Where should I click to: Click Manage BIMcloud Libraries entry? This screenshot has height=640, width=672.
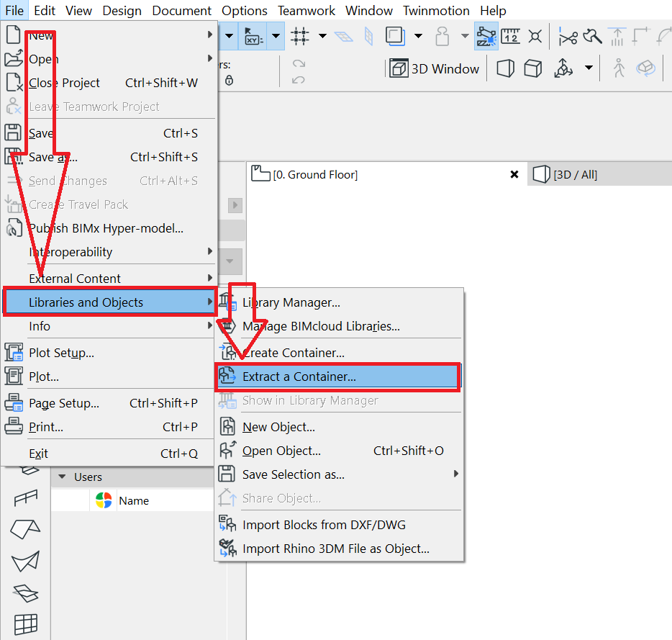tap(339, 326)
